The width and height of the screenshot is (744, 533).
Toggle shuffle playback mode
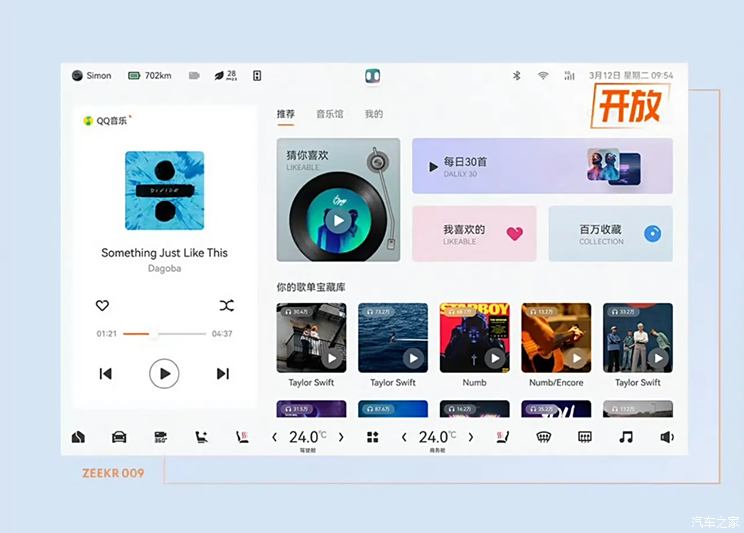(226, 305)
